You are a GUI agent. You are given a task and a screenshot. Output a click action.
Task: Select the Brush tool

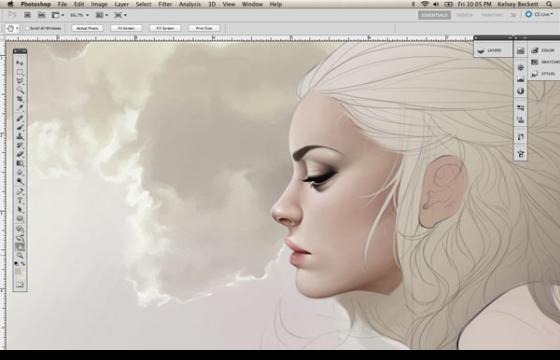click(20, 127)
